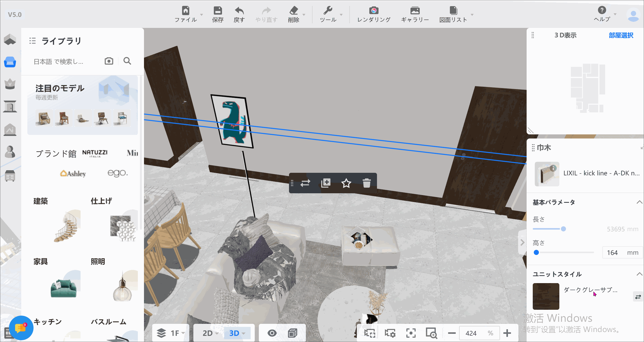Open the ego brand link
Screen dimensions: 644x342
117,173
